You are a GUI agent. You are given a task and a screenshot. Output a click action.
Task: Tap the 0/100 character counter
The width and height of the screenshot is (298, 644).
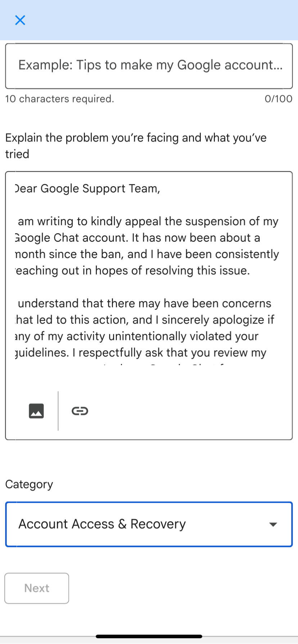(x=278, y=99)
